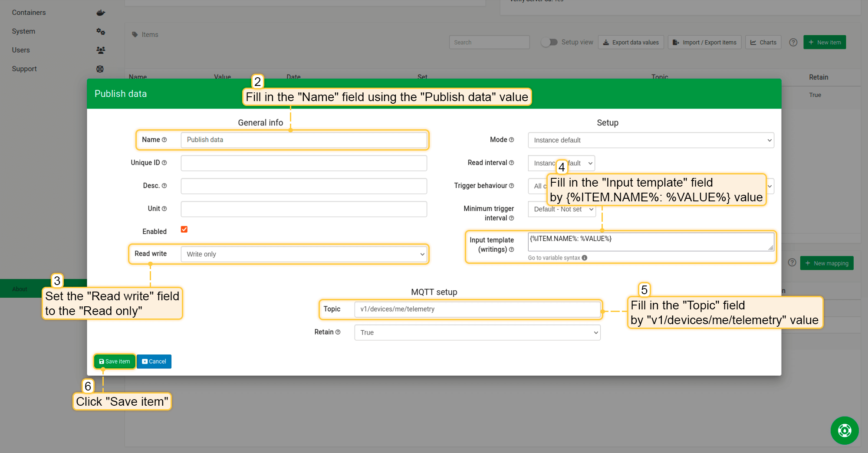Open Support in the sidebar menu
This screenshot has height=453, width=868.
click(24, 69)
